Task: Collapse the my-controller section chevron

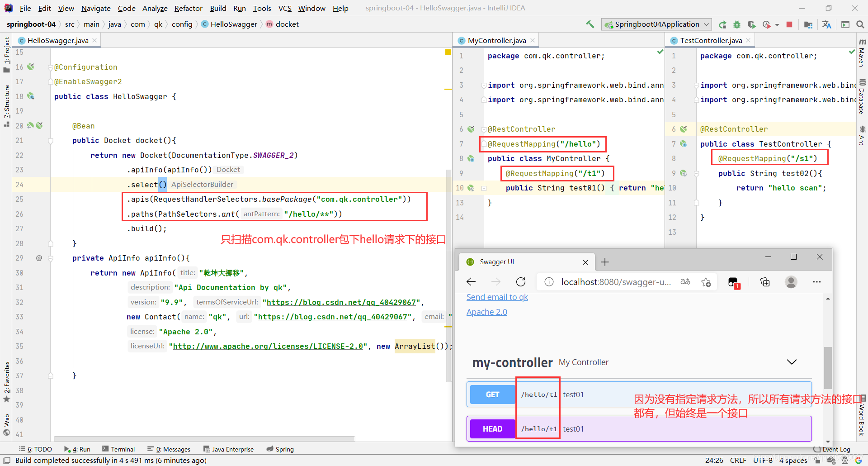Action: point(792,362)
